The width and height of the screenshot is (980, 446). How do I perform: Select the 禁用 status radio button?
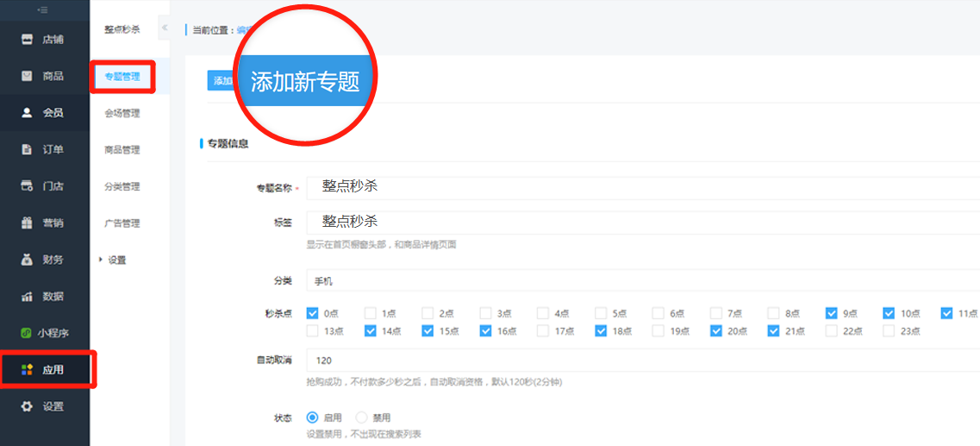tap(361, 418)
